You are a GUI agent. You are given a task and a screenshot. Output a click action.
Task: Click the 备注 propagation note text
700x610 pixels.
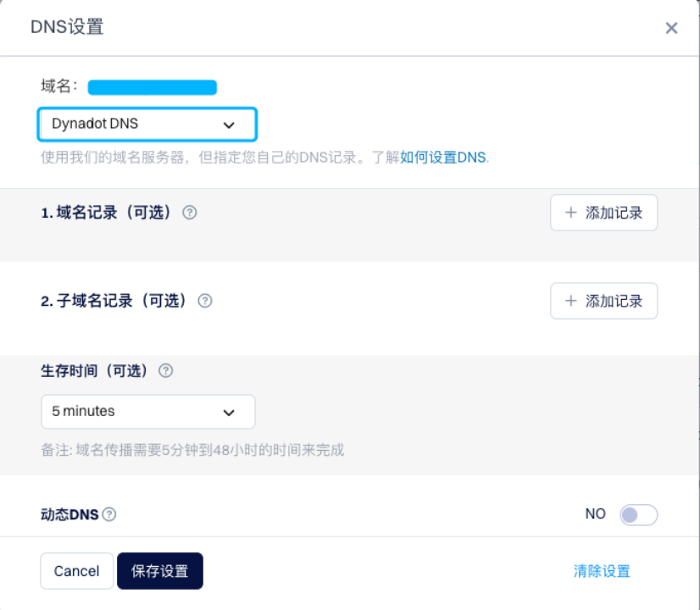(192, 450)
